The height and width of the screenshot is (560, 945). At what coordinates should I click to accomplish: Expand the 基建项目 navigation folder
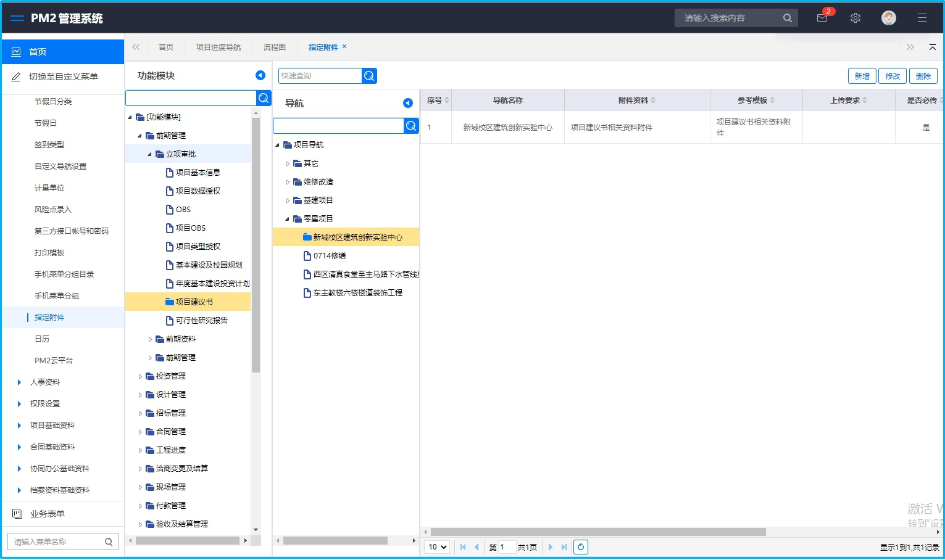[x=288, y=200]
